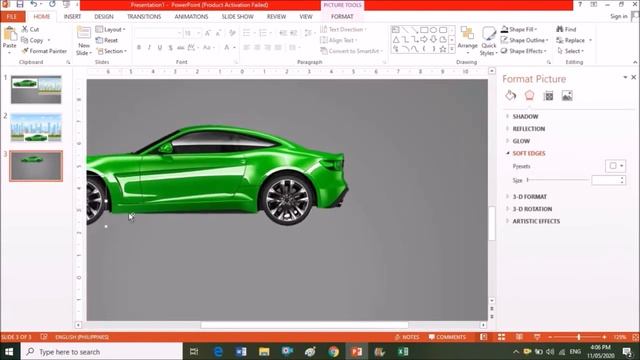Switch to DESIGN tab
Screen dimensions: 640x360
click(x=104, y=16)
